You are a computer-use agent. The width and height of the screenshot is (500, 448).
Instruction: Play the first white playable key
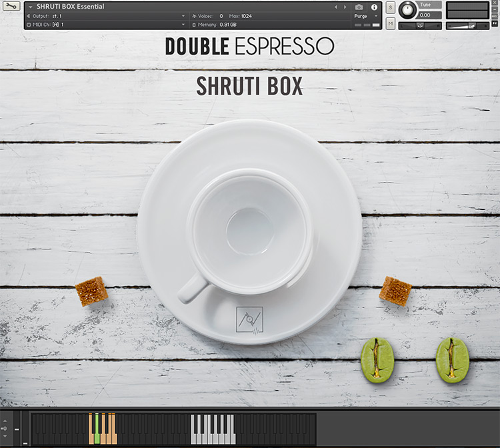pos(193,439)
